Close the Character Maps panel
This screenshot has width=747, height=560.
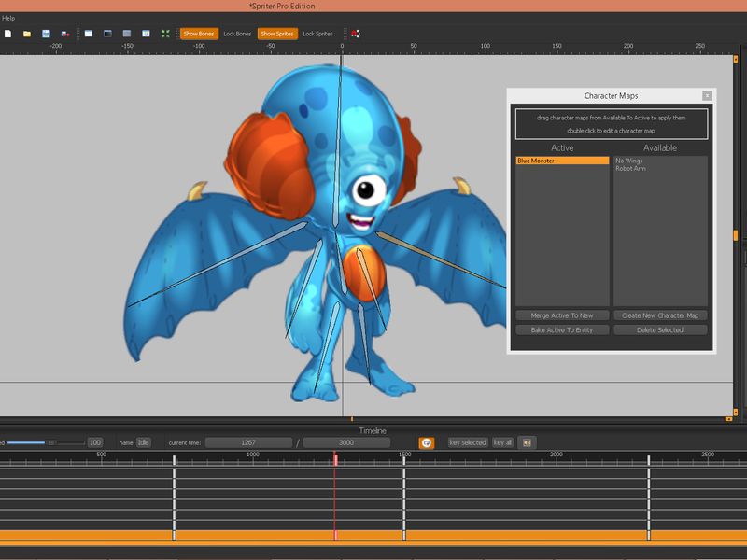707,96
